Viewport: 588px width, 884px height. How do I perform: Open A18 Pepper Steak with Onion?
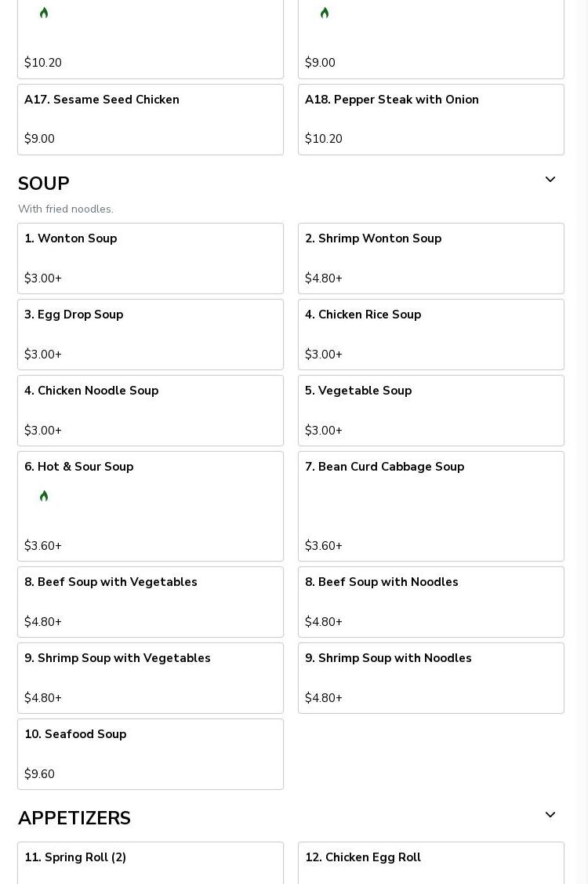[x=431, y=119]
